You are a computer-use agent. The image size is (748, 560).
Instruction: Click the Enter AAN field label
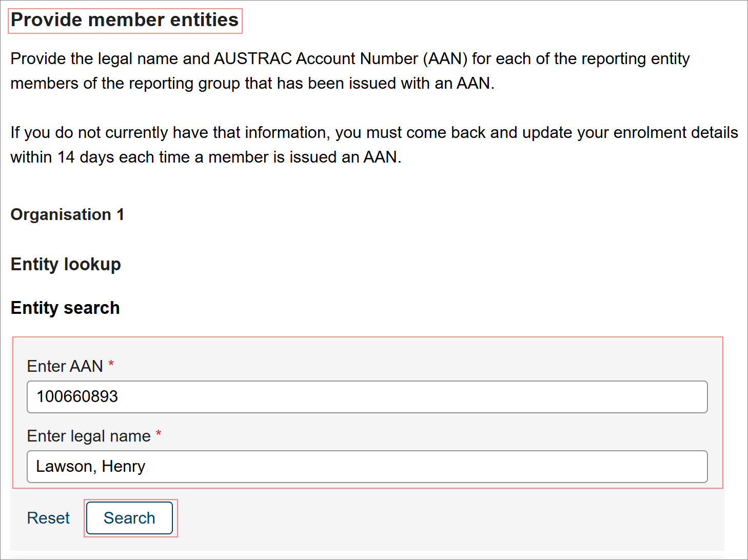[x=66, y=366]
